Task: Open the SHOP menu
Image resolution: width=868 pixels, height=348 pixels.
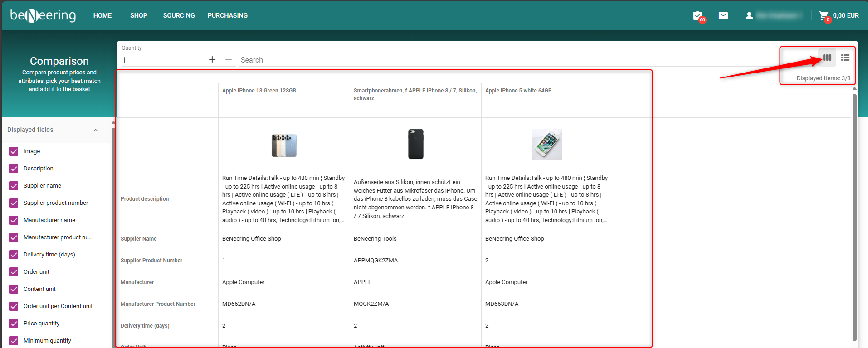Action: (138, 15)
